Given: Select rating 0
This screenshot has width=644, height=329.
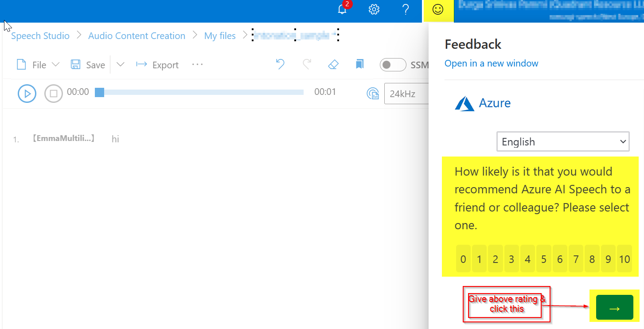Looking at the screenshot, I should [463, 259].
